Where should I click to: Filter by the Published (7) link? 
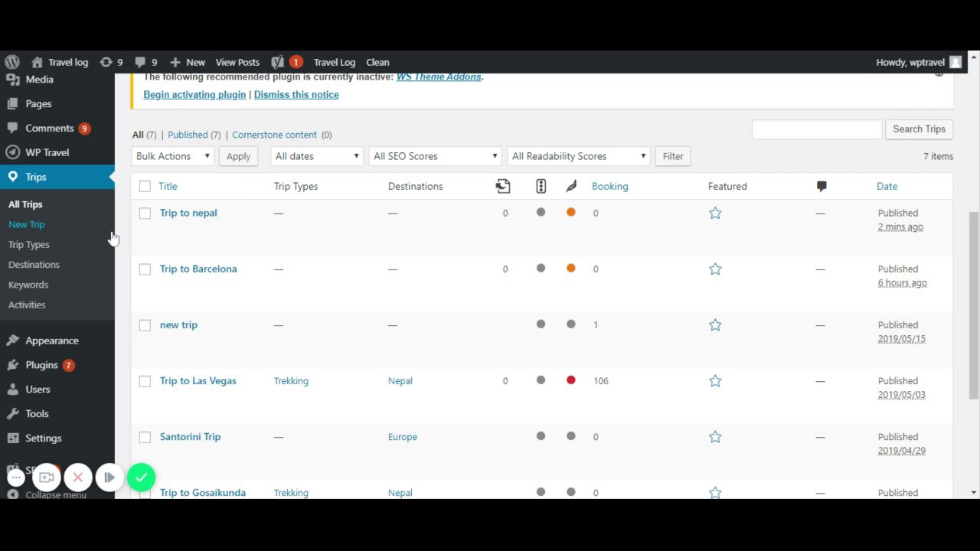(x=194, y=135)
